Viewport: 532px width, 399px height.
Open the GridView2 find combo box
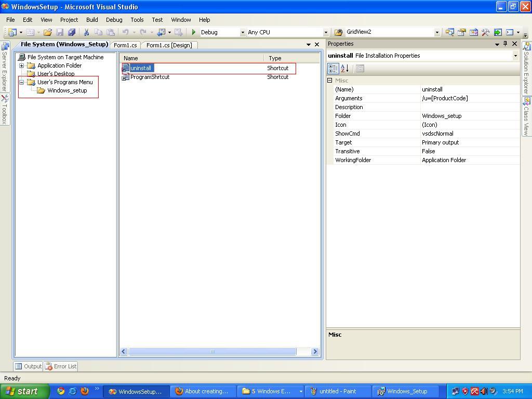(x=437, y=32)
